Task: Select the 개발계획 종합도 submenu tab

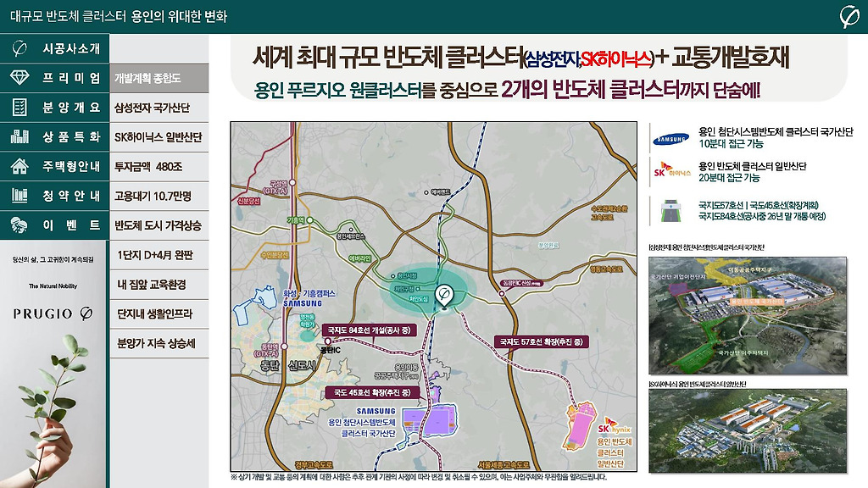Action: click(159, 78)
